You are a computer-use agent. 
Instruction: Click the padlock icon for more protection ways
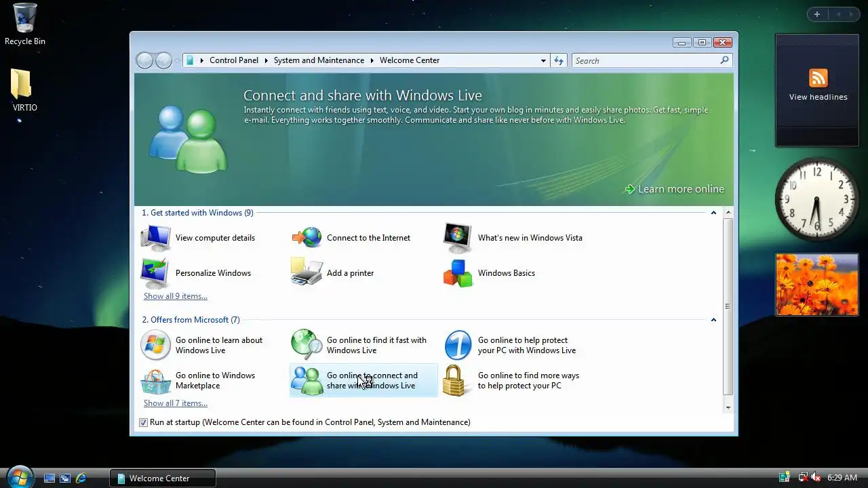click(x=454, y=381)
